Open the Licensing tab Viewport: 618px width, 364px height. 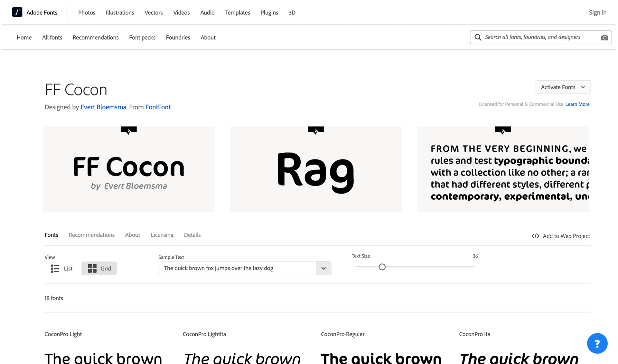[162, 235]
